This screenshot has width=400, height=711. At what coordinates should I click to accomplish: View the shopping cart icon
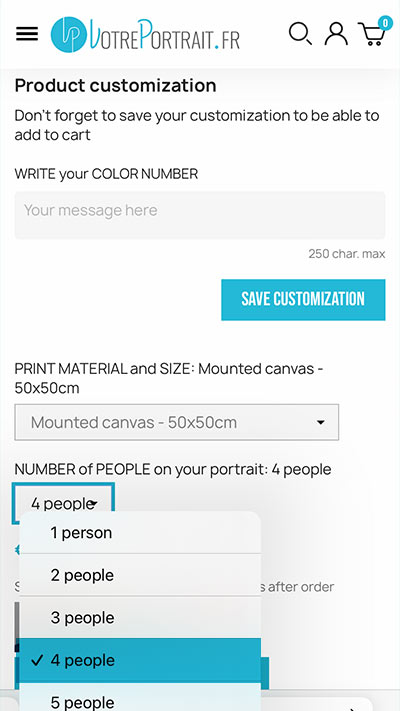coord(372,34)
